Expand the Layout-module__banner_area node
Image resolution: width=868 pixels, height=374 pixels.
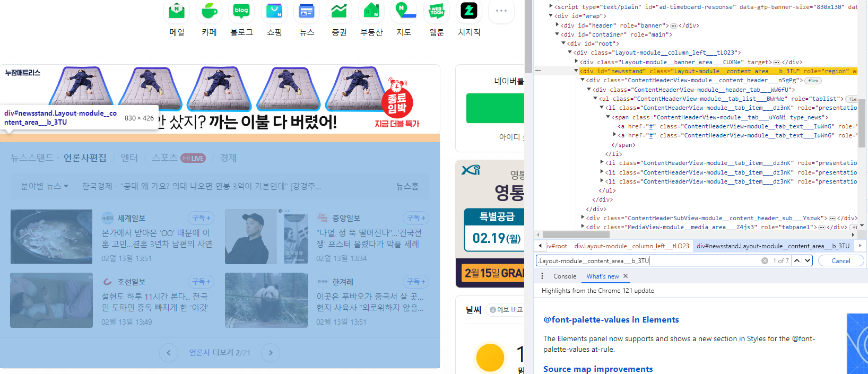[576, 62]
